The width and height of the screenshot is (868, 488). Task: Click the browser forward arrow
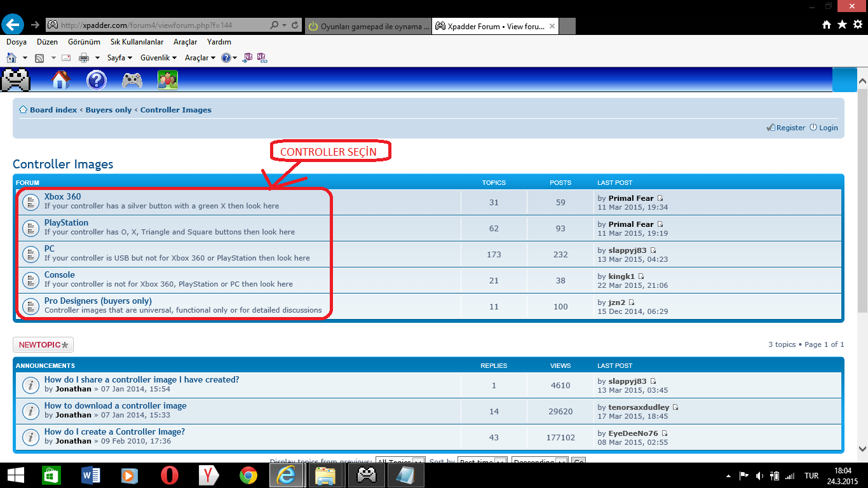click(x=35, y=25)
